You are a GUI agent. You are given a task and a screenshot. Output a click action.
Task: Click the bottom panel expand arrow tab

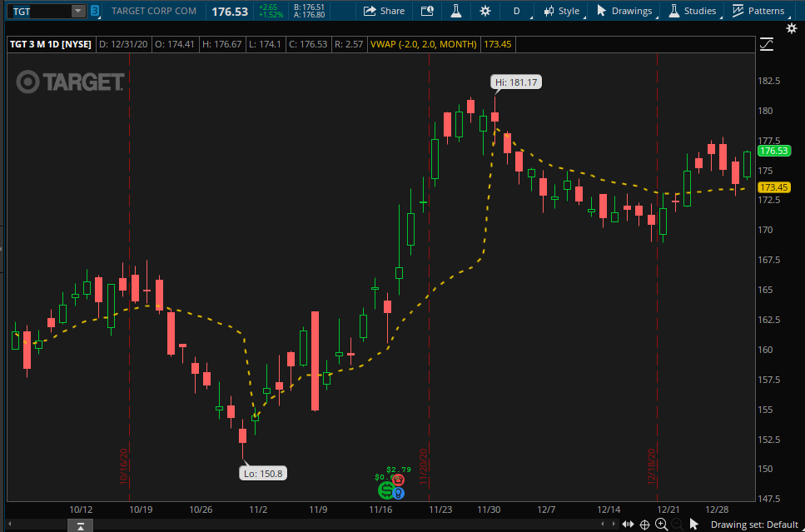pyautogui.click(x=81, y=526)
